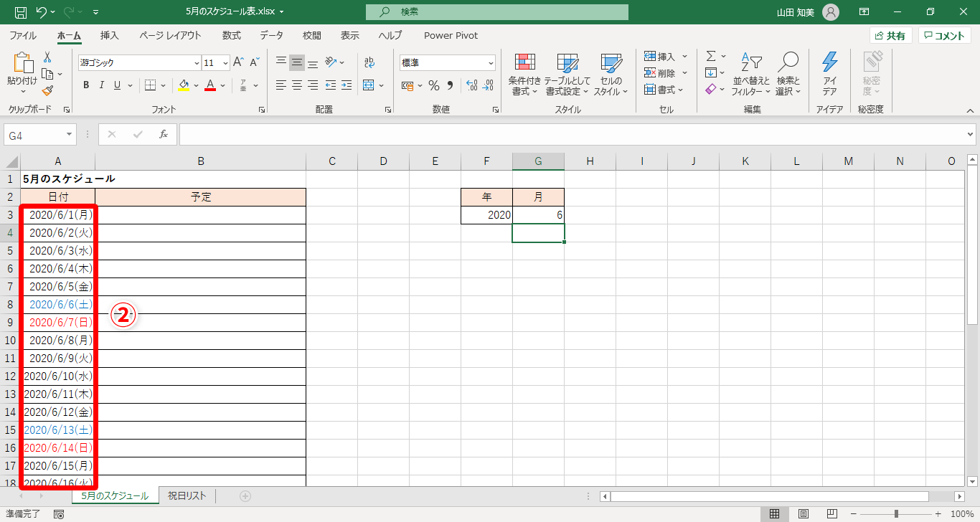Click the Paste clipboard icon
The image size is (980, 522).
[22, 63]
